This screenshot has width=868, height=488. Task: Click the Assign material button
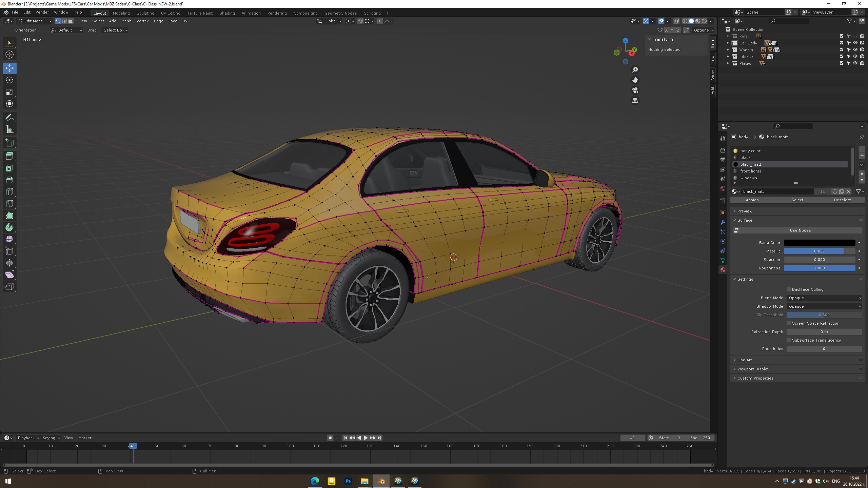(752, 200)
